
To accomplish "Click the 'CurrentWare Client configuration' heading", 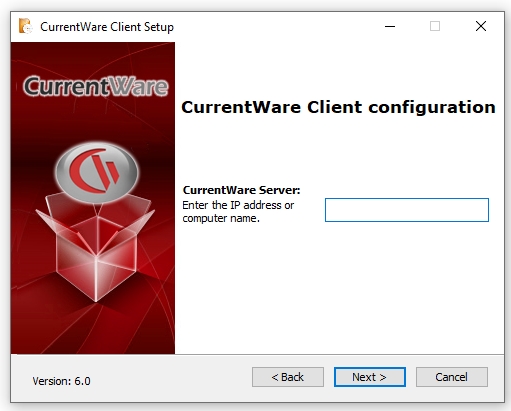I will (338, 107).
